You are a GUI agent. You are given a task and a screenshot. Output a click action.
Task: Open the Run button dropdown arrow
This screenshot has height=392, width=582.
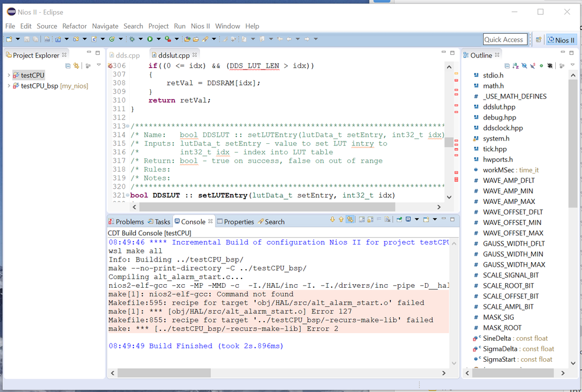(x=158, y=39)
